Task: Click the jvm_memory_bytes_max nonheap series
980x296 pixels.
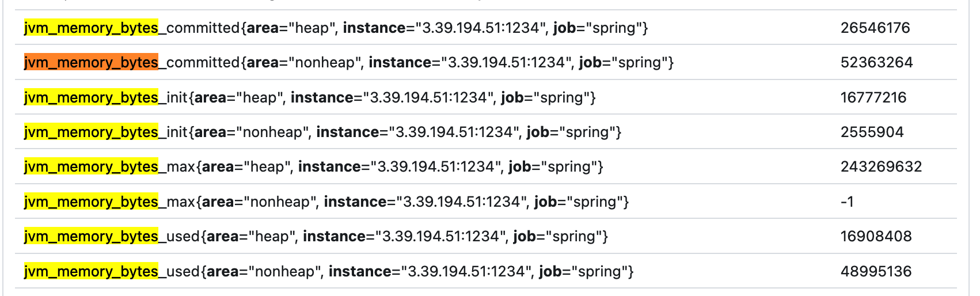Action: click(326, 202)
